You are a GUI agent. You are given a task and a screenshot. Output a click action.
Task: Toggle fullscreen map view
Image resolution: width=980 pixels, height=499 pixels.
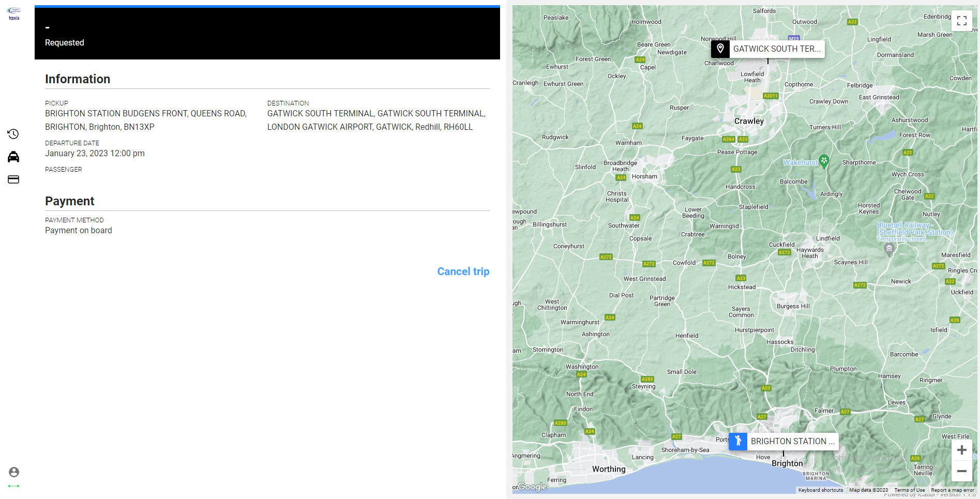click(x=962, y=21)
